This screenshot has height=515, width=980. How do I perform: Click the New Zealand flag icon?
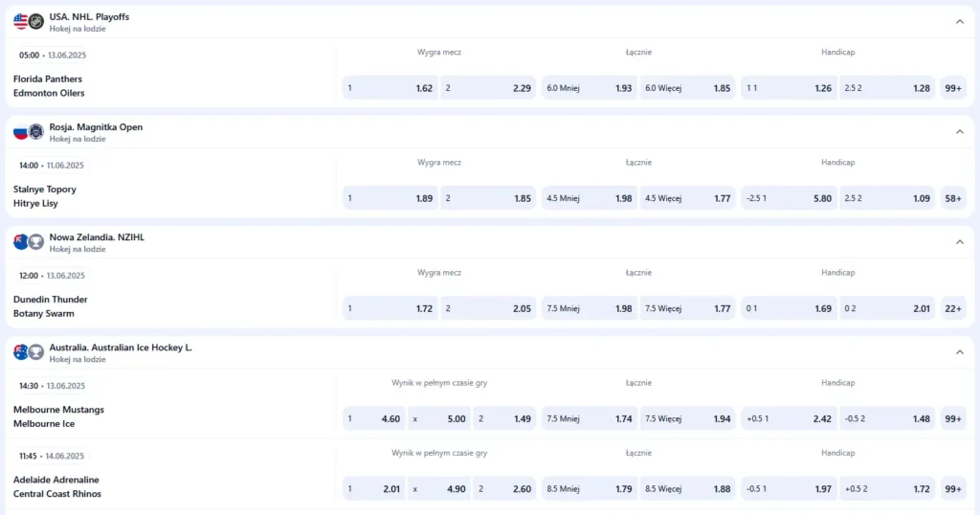point(20,241)
